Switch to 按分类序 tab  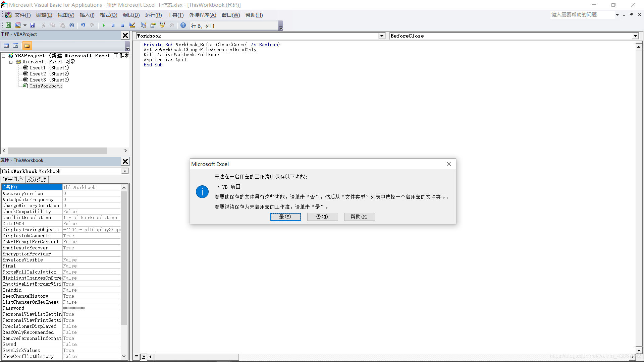(37, 179)
